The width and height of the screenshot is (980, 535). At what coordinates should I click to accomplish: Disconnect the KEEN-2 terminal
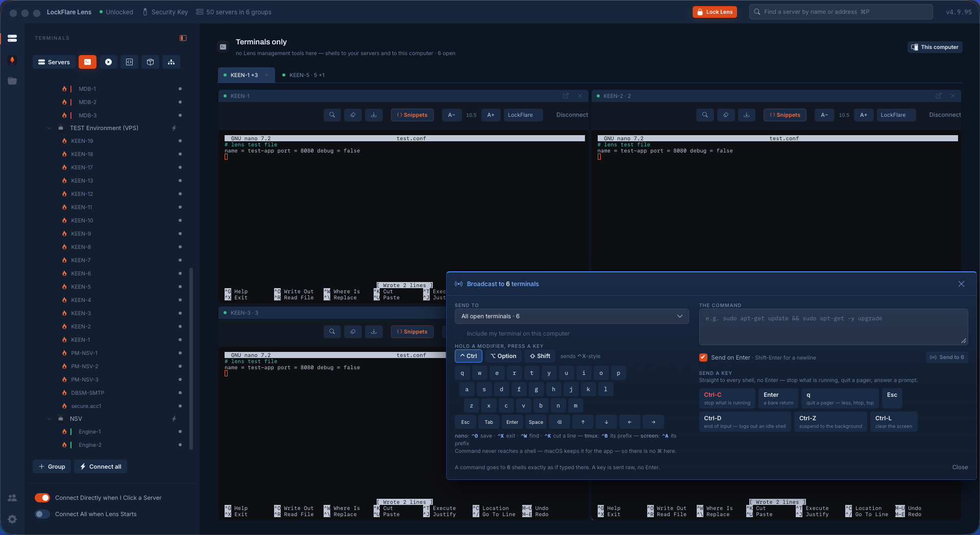tap(945, 115)
